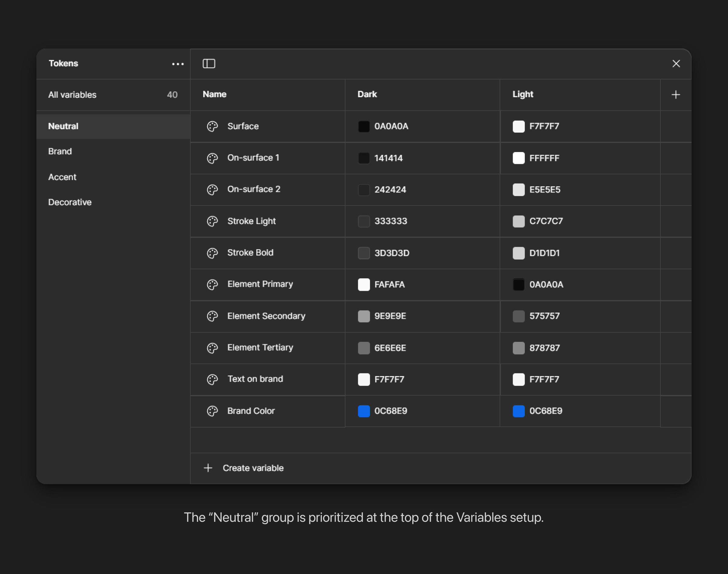Open Surface light color swatch F7F7F7
This screenshot has width=728, height=574.
tap(518, 126)
